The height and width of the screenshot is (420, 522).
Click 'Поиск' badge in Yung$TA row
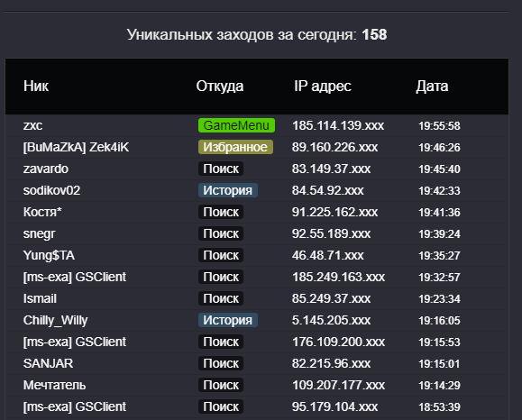221,255
